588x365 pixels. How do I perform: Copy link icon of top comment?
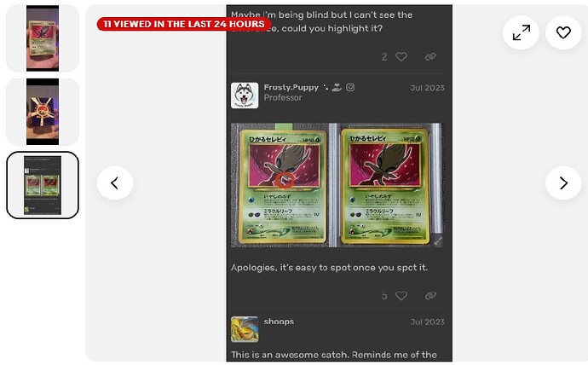click(430, 56)
